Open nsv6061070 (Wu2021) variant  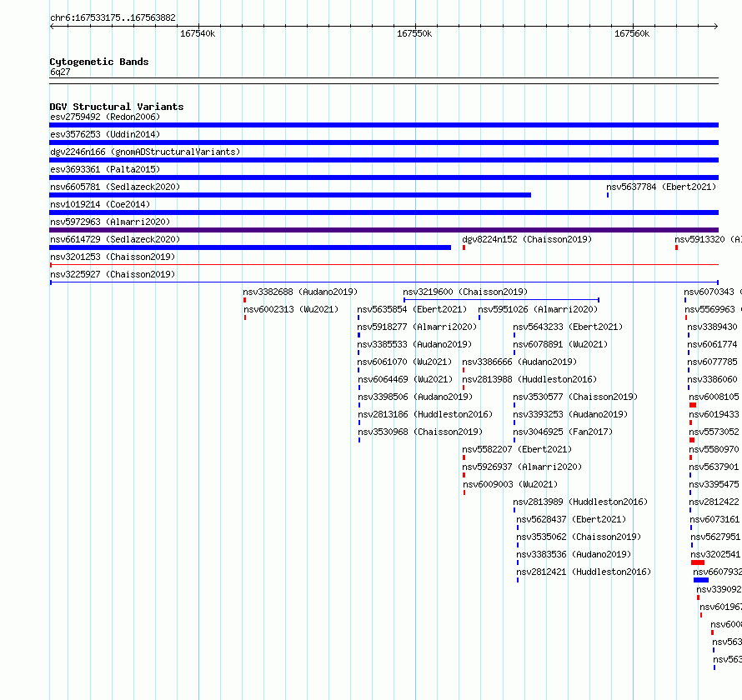[404, 362]
